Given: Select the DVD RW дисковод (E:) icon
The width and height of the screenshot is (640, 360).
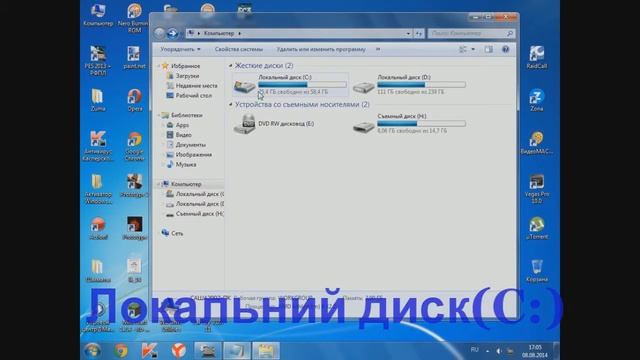Looking at the screenshot, I should click(244, 124).
